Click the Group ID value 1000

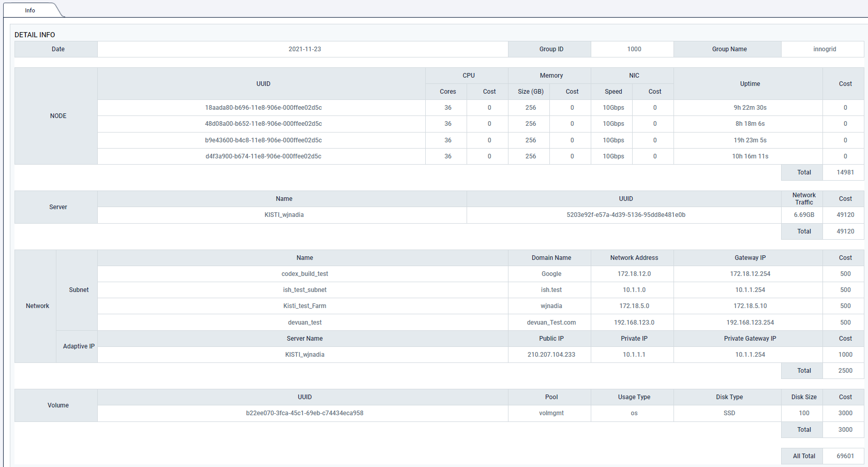[x=634, y=49]
